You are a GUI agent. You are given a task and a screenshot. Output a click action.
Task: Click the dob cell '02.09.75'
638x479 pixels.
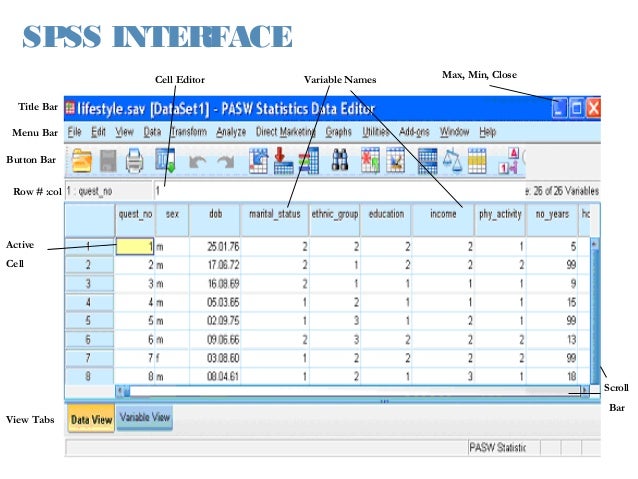click(215, 321)
